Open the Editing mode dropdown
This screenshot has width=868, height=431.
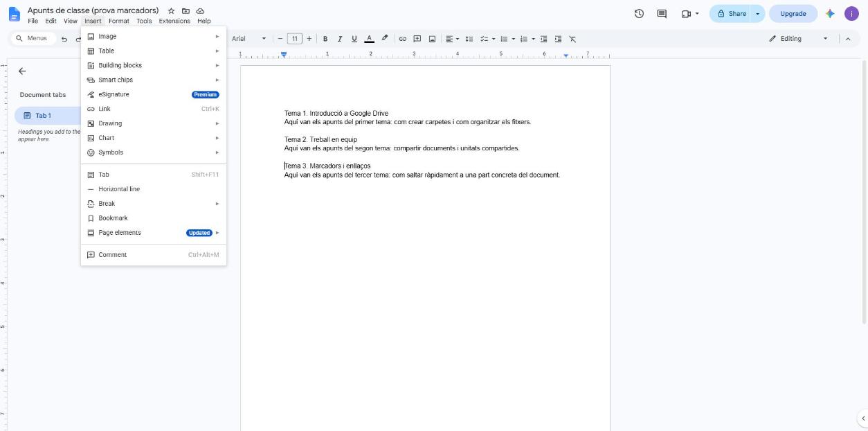click(x=798, y=39)
